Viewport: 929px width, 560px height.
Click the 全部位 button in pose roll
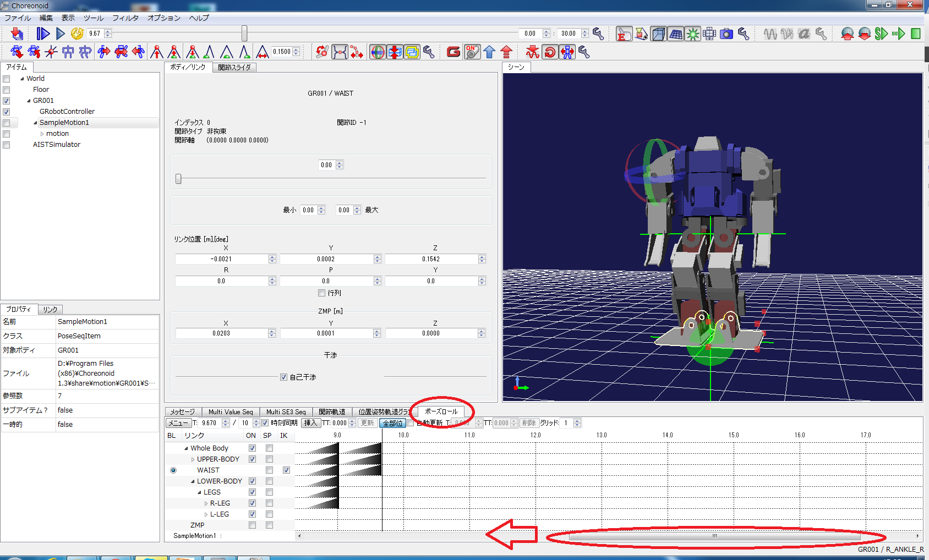392,423
